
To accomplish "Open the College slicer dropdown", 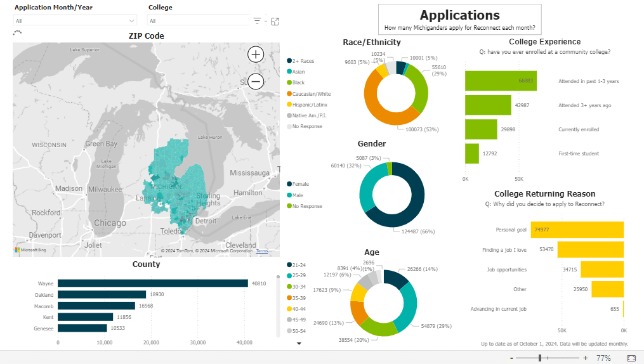I will (199, 20).
